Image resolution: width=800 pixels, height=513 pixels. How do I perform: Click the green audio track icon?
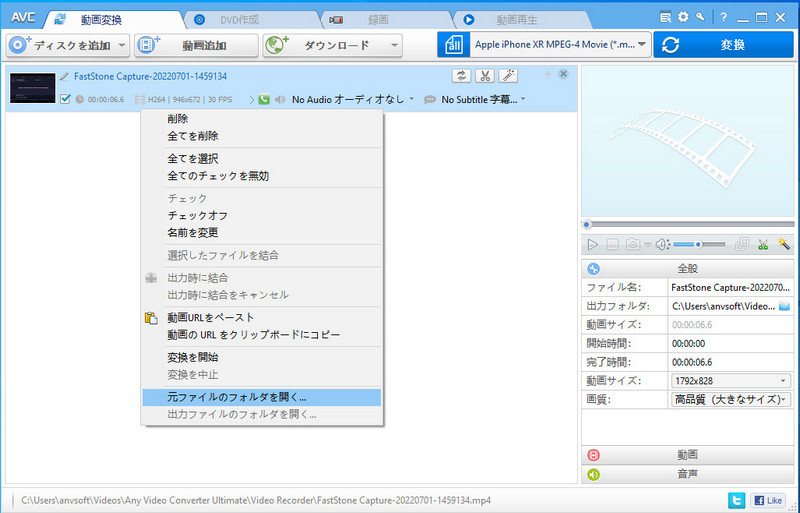(x=264, y=100)
